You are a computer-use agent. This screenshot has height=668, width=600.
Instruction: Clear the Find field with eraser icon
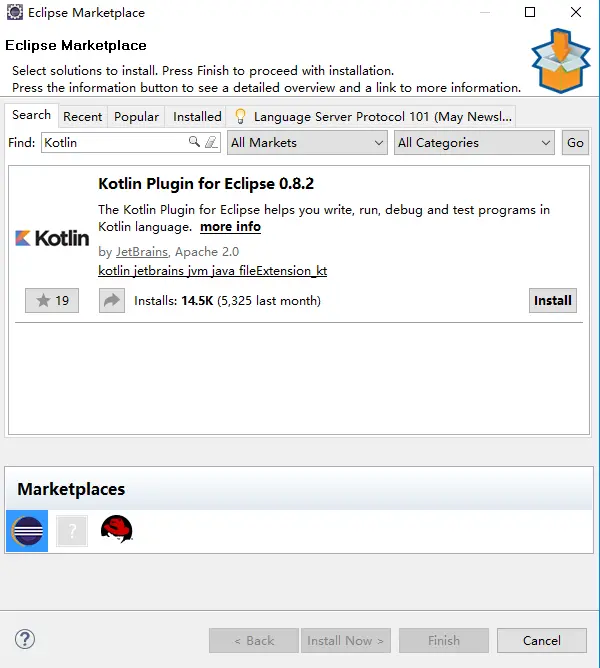coord(211,142)
